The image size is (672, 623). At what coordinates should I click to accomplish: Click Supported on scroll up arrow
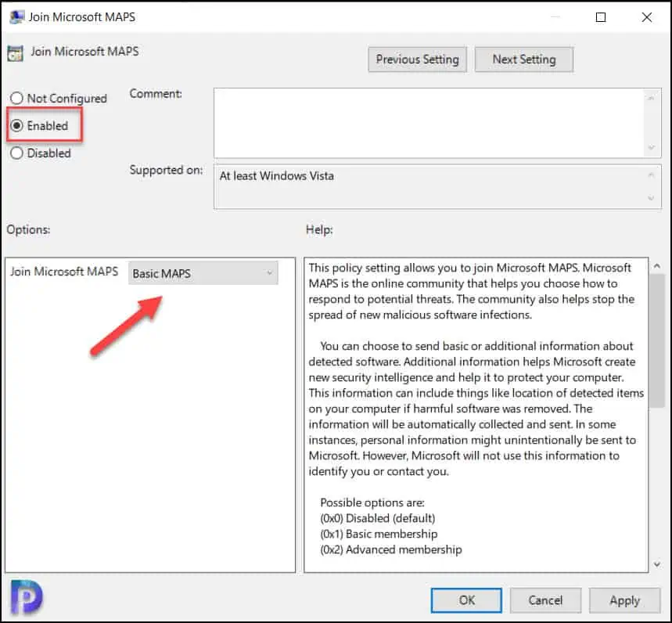pyautogui.click(x=652, y=175)
